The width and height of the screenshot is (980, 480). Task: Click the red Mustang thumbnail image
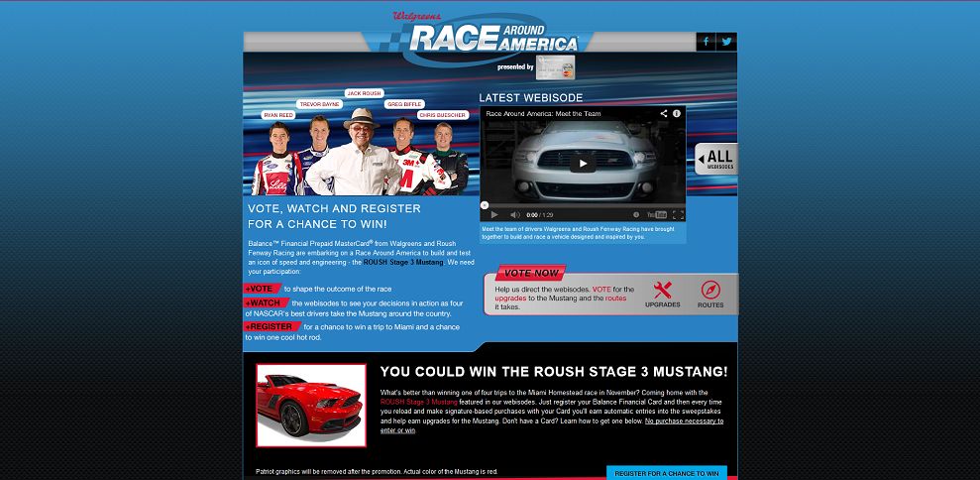coord(311,406)
